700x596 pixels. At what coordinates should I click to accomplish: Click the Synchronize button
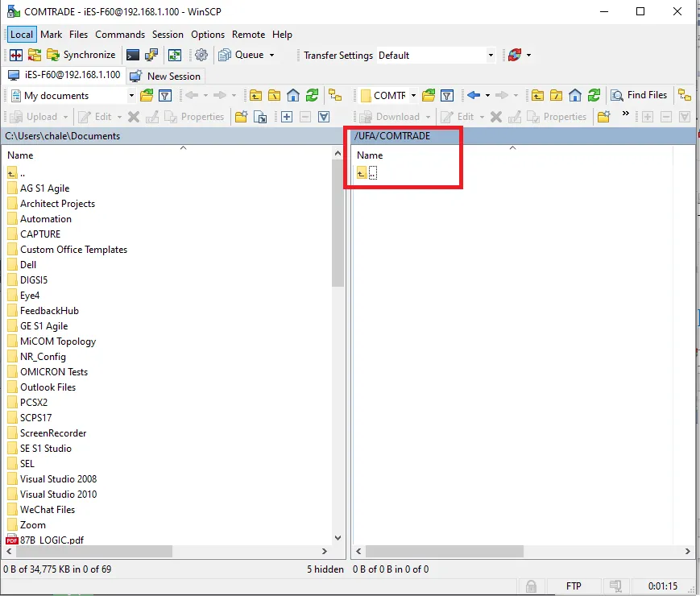click(x=81, y=55)
